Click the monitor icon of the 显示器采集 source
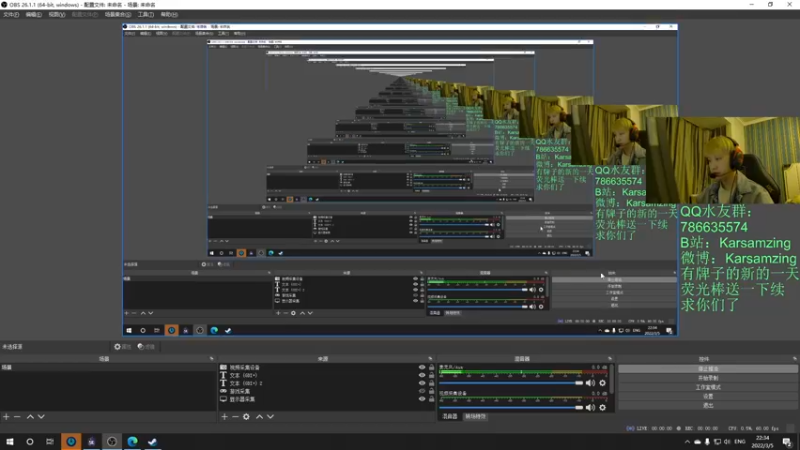Viewport: 800px width, 450px height. point(223,399)
